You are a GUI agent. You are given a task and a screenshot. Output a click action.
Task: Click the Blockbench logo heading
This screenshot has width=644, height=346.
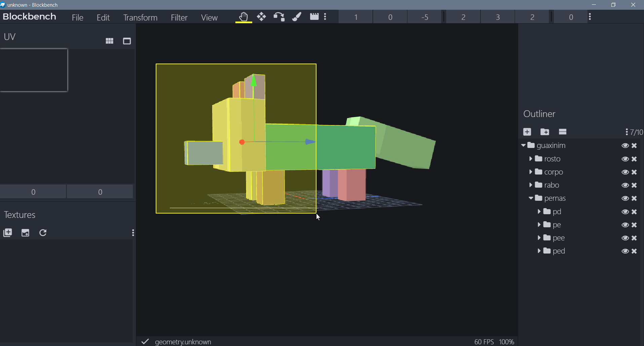(x=29, y=16)
